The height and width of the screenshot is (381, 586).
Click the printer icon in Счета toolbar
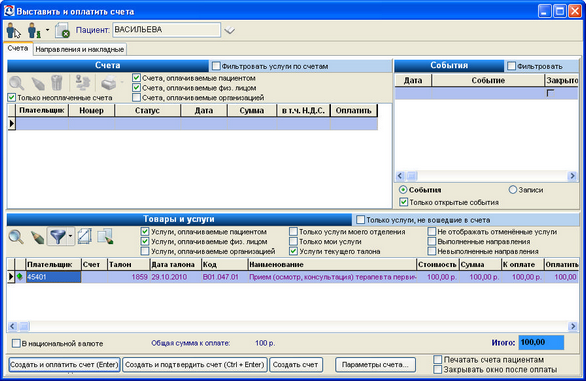pyautogui.click(x=109, y=83)
